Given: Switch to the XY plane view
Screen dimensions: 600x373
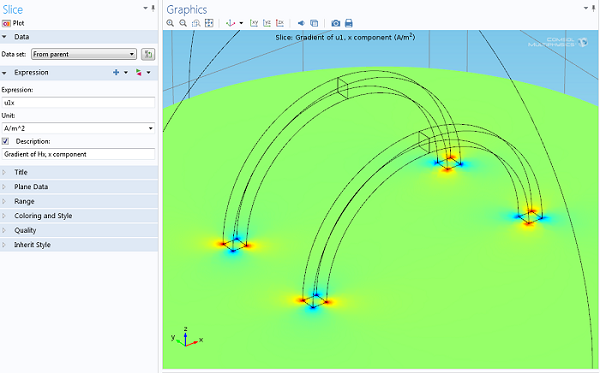Looking at the screenshot, I should [254, 23].
